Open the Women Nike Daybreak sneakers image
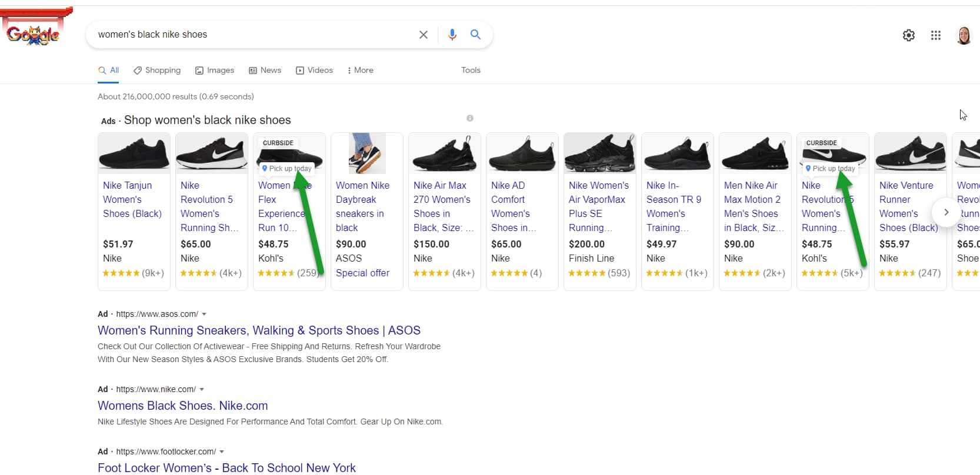980x475 pixels. point(367,153)
